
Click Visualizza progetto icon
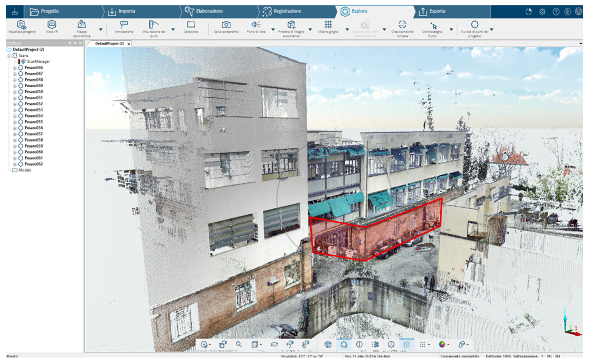[x=22, y=25]
